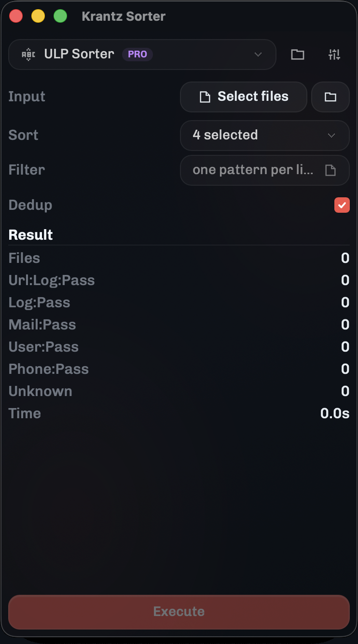Click the folder button next to Select files
Screen dimensions: 358x644
tap(330, 97)
